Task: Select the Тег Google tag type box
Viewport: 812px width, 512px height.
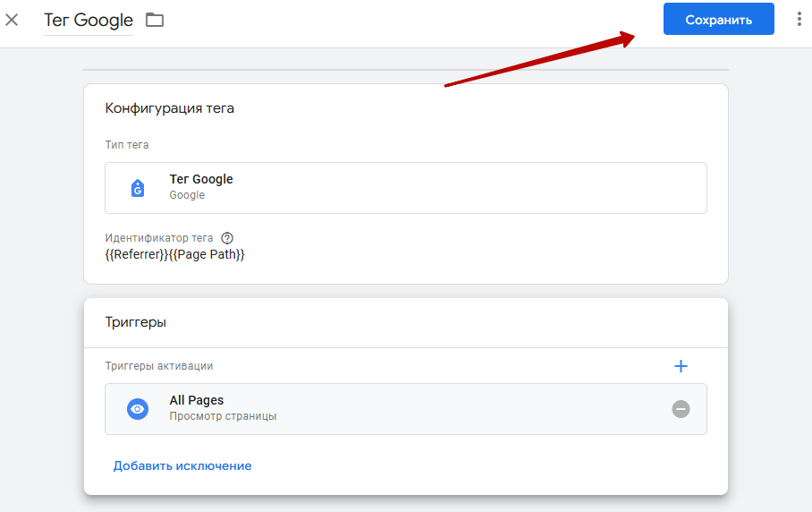Action: (405, 188)
